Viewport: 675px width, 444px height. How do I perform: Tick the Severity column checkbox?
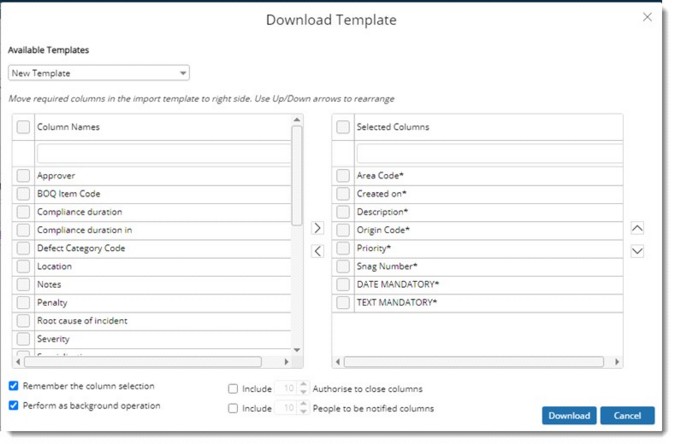click(23, 339)
